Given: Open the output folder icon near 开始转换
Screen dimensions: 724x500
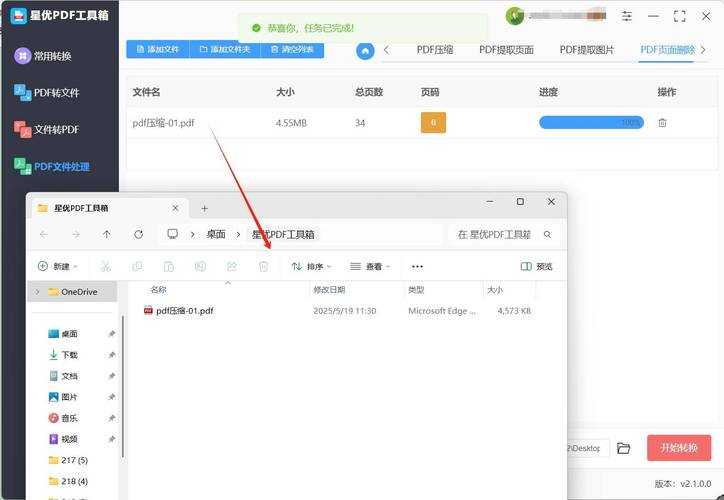Looking at the screenshot, I should coord(623,448).
